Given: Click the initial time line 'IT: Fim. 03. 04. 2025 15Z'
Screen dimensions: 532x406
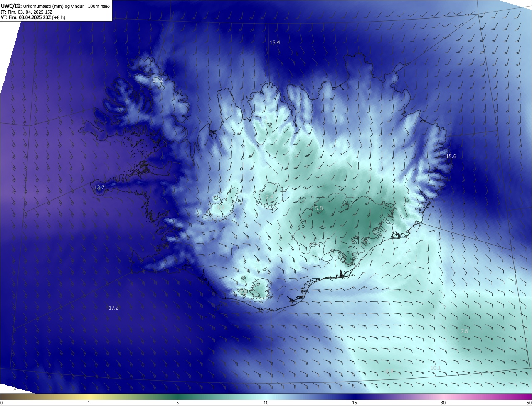Looking at the screenshot, I should pos(27,12).
